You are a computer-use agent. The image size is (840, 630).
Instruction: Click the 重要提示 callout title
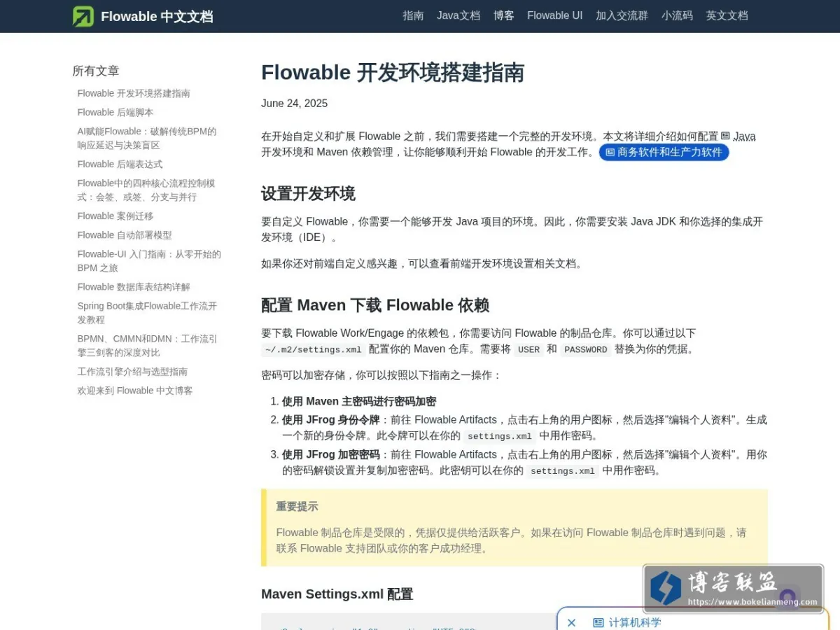pyautogui.click(x=297, y=506)
